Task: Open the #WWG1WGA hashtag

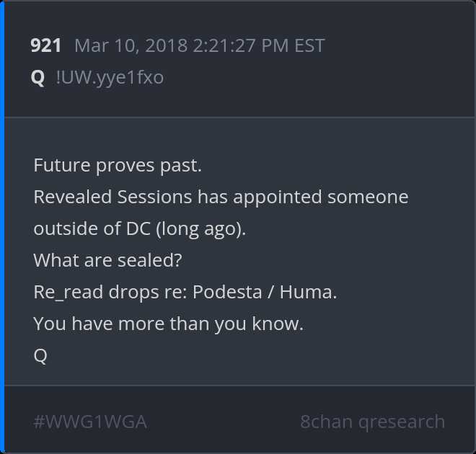Action: click(90, 422)
